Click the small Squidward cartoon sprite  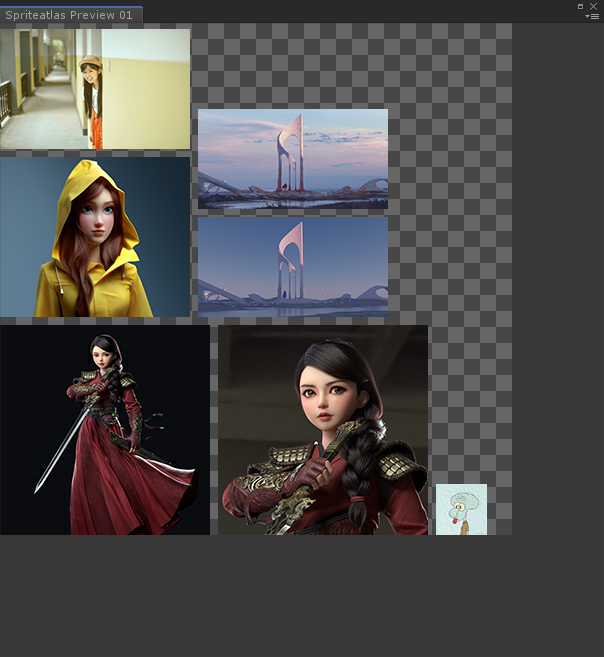tap(462, 510)
